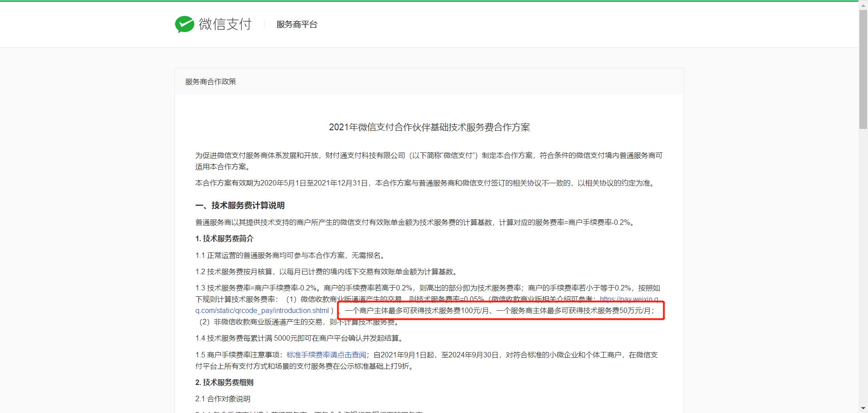Screen dimensions: 868x413
Task: Click the green WeChat Pay logo icon
Action: (184, 24)
